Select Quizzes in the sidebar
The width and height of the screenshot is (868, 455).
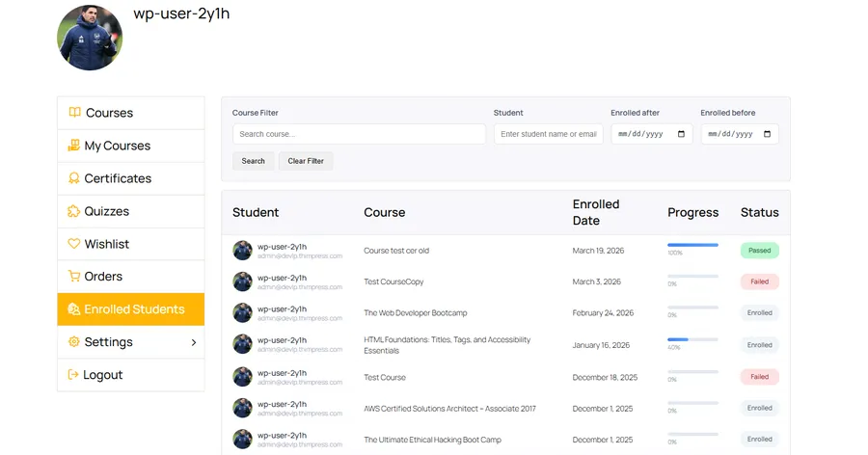pos(130,211)
